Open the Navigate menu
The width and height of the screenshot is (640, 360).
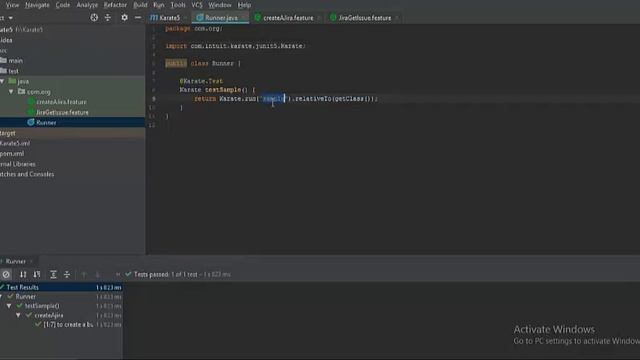(37, 5)
